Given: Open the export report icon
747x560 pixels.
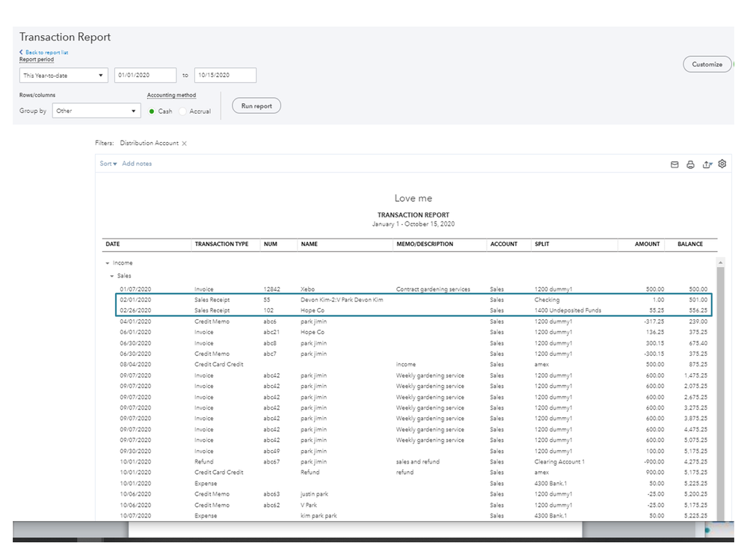Looking at the screenshot, I should tap(707, 164).
